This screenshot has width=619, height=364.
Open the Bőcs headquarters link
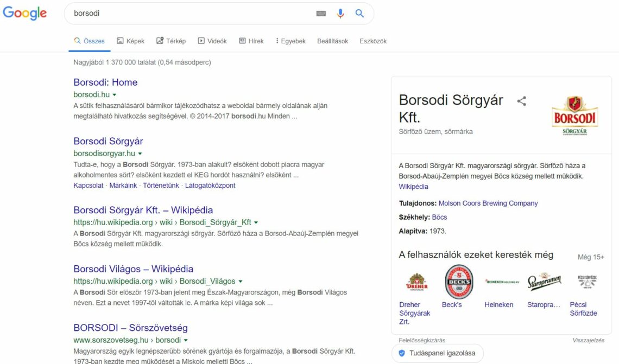[x=439, y=218]
